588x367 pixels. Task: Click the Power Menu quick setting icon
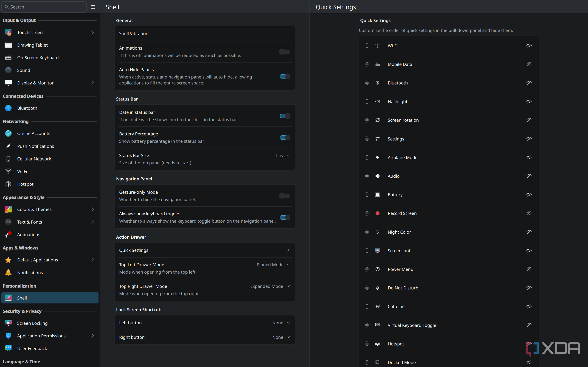(x=377, y=269)
